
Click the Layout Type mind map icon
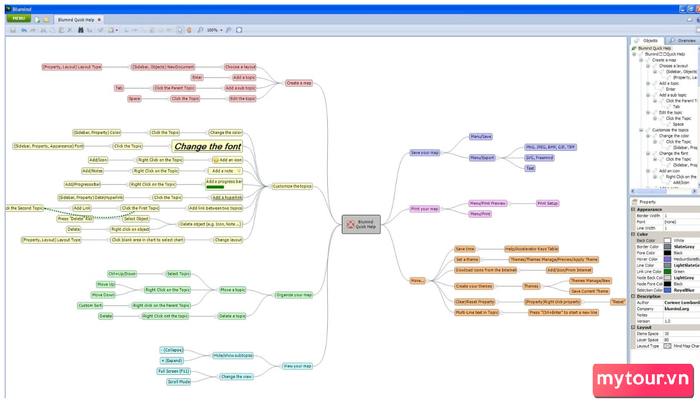point(667,346)
